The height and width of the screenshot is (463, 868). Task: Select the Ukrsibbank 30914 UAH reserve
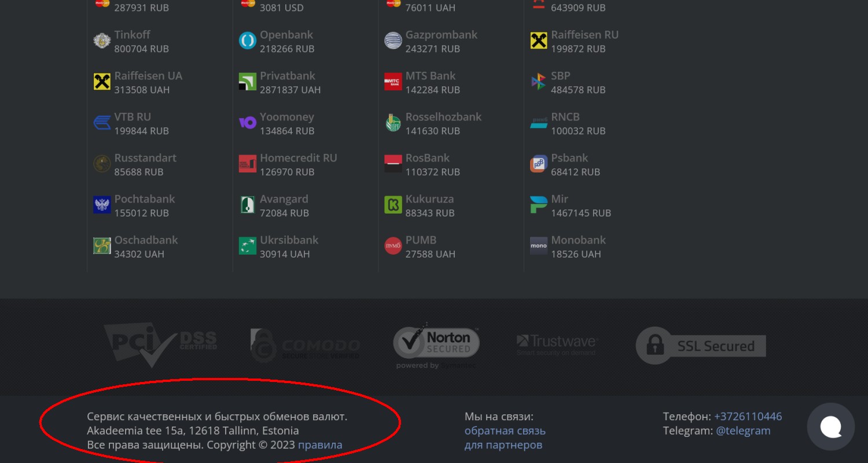(285, 254)
